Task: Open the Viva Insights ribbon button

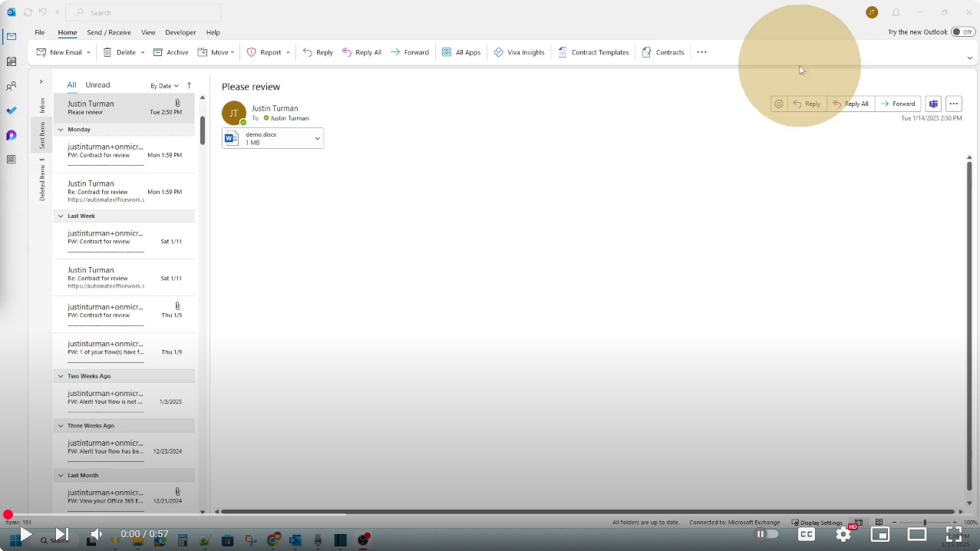Action: (519, 52)
